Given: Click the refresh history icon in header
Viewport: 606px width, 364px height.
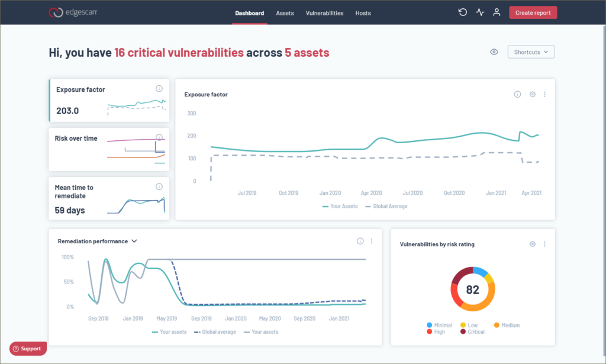Looking at the screenshot, I should click(x=463, y=12).
